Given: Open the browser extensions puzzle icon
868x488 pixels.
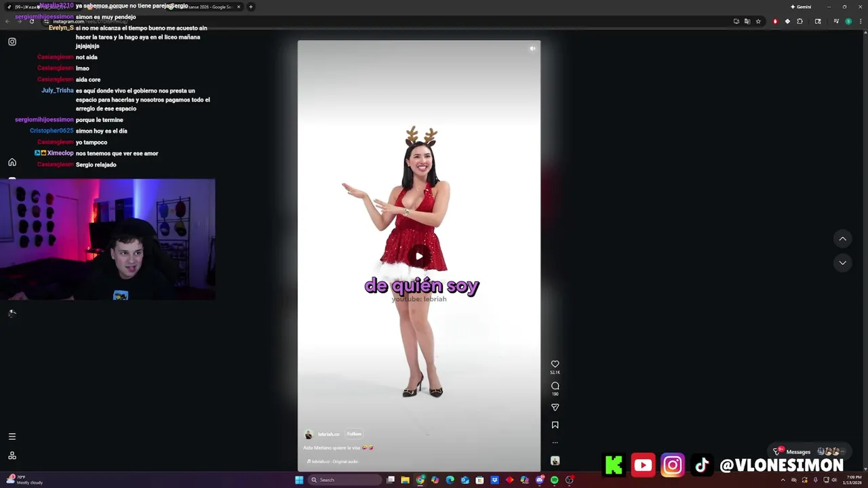Looking at the screenshot, I should pyautogui.click(x=800, y=22).
